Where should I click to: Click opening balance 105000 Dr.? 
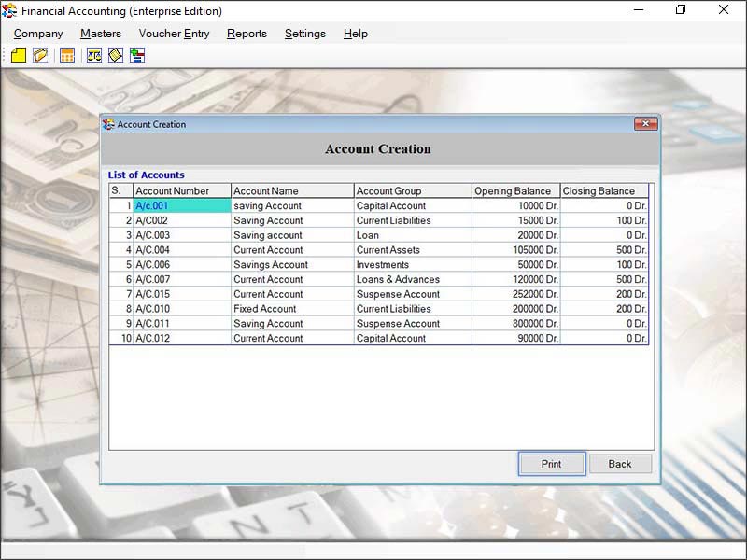(516, 250)
